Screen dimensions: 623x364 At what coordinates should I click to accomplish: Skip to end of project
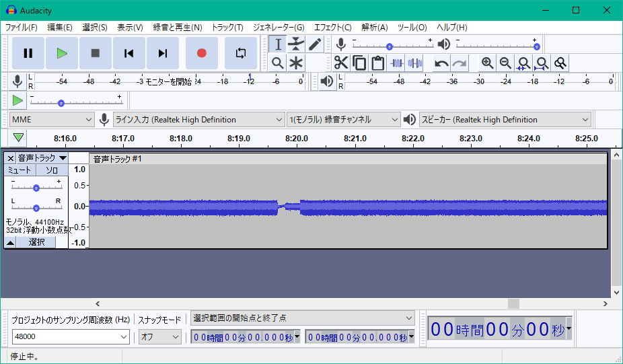click(x=163, y=53)
